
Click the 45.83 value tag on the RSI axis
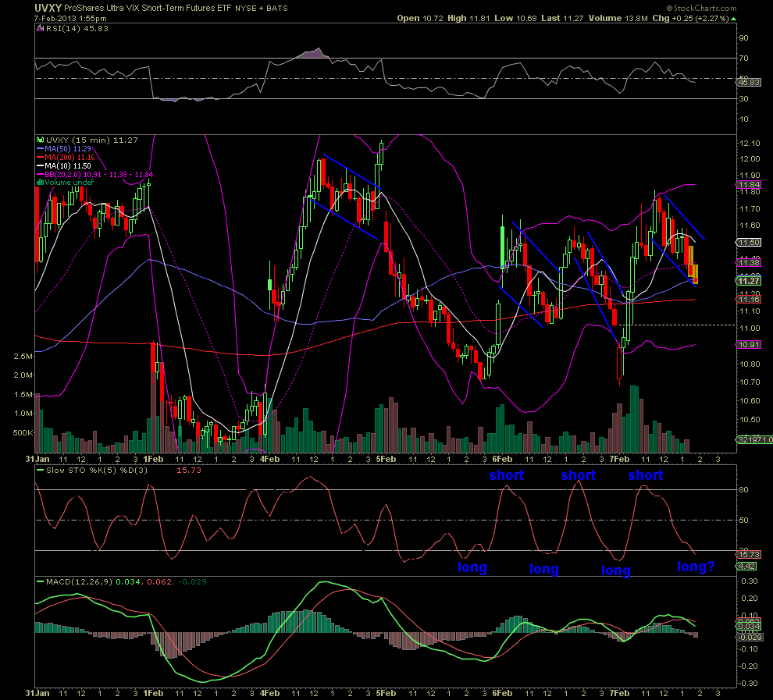coord(750,82)
